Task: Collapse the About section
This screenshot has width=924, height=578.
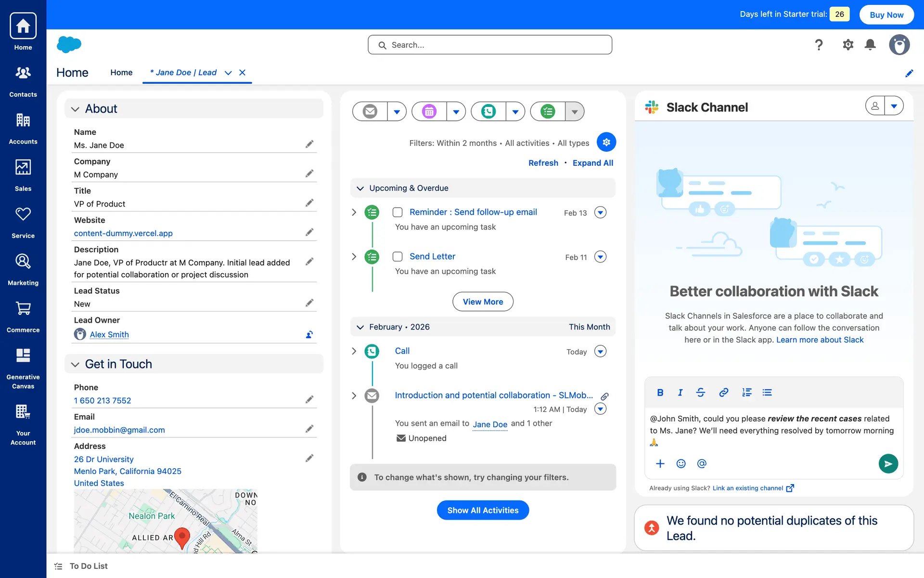Action: coord(75,109)
